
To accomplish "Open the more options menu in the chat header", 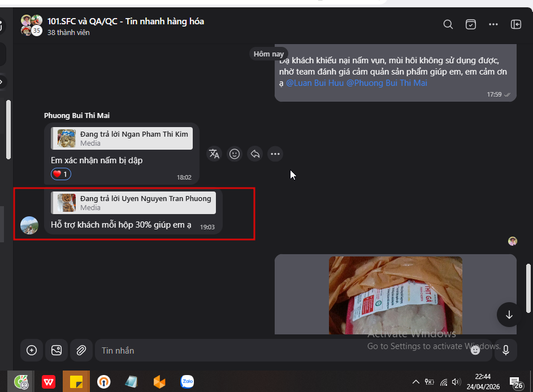I will pos(493,24).
